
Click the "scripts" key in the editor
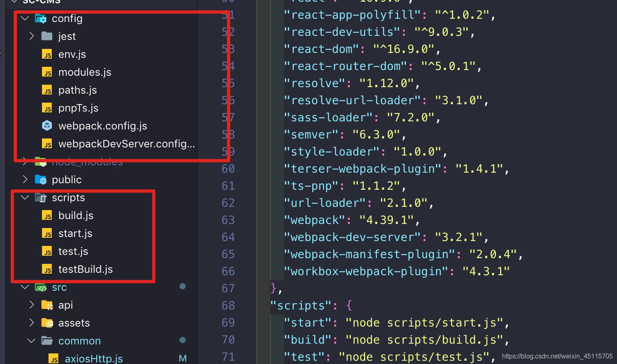(301, 305)
